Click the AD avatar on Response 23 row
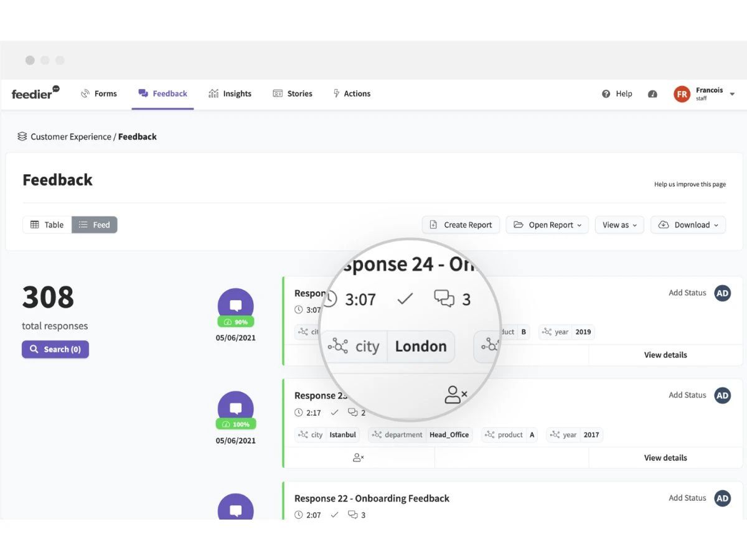This screenshot has height=560, width=747. pos(722,395)
